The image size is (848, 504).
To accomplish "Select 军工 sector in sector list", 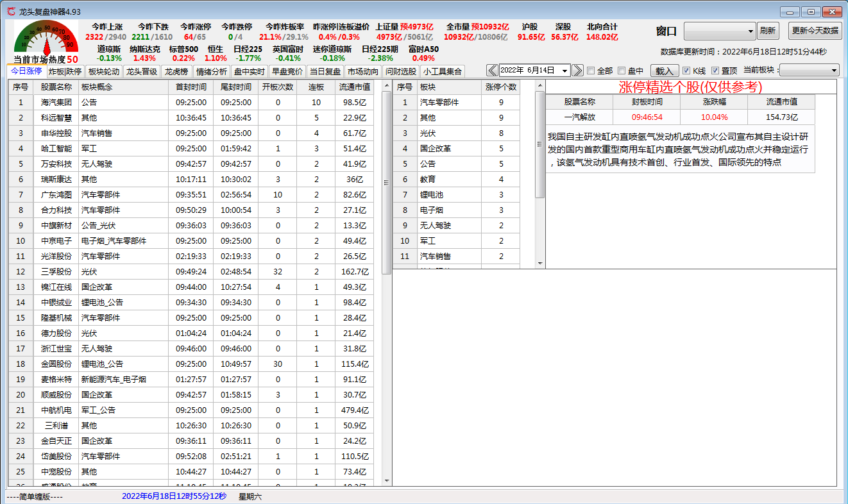I will [x=457, y=240].
